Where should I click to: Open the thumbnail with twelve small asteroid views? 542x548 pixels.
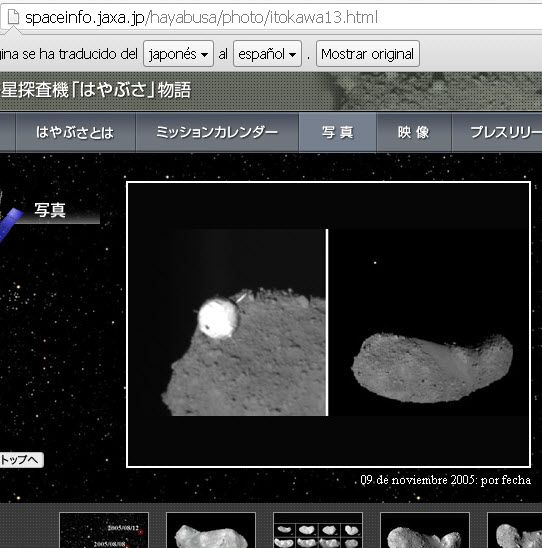click(318, 530)
